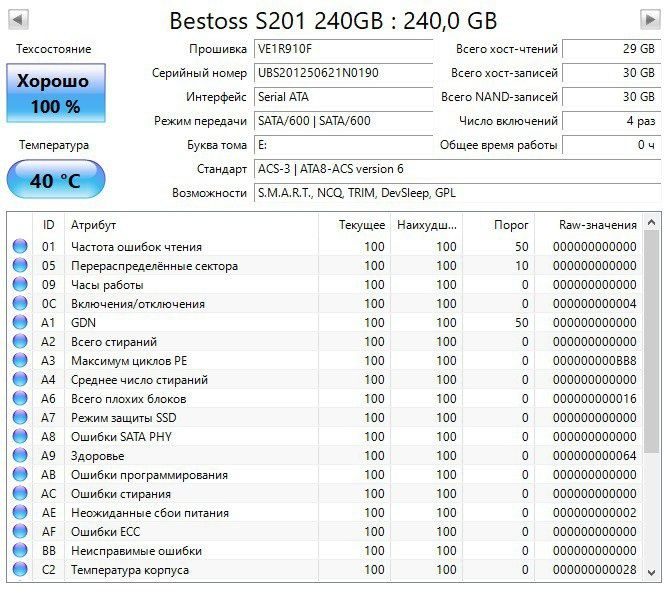Click the status circle for Здоровье row
This screenshot has height=591, width=668.
click(x=20, y=455)
